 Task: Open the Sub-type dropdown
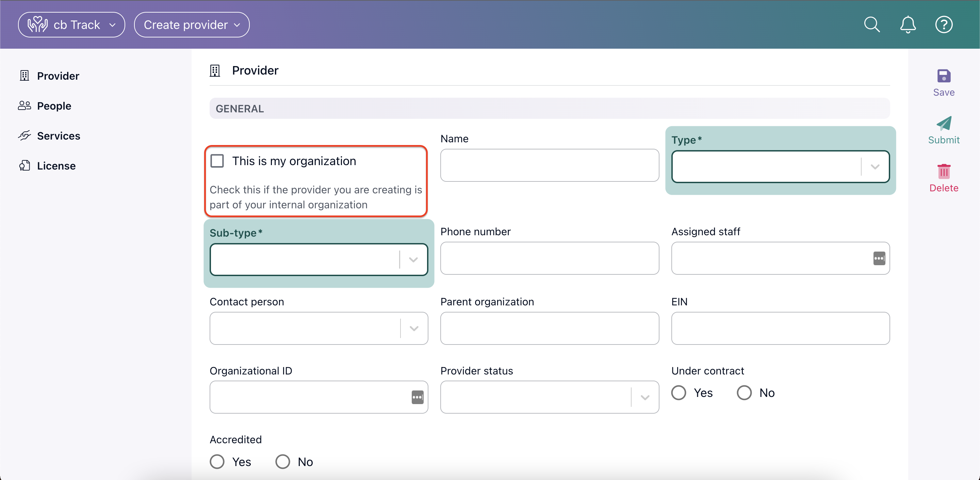click(319, 260)
